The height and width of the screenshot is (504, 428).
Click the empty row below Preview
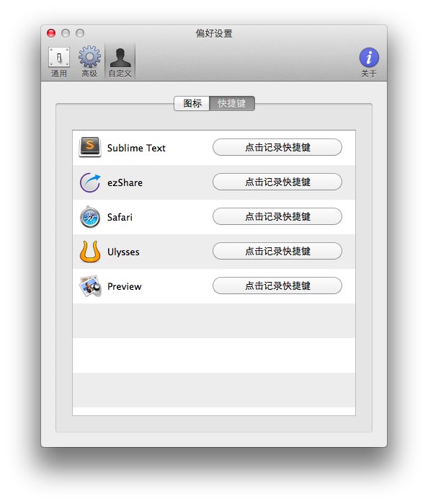click(214, 321)
